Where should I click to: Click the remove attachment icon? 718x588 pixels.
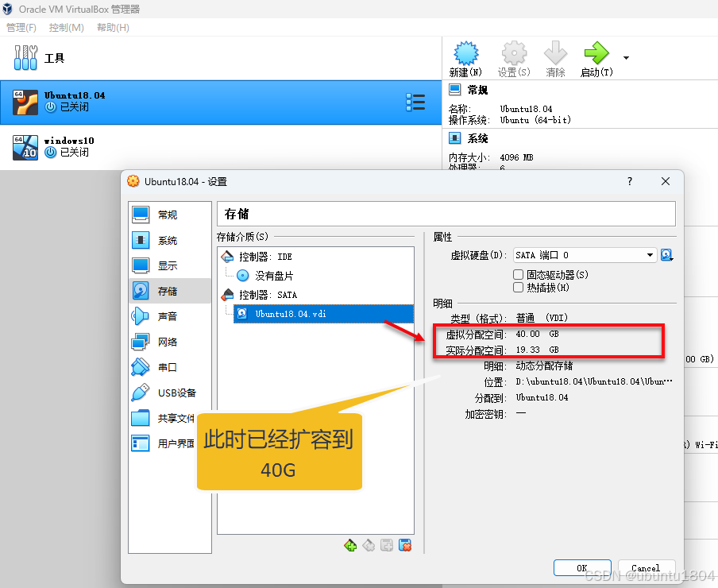(x=405, y=545)
